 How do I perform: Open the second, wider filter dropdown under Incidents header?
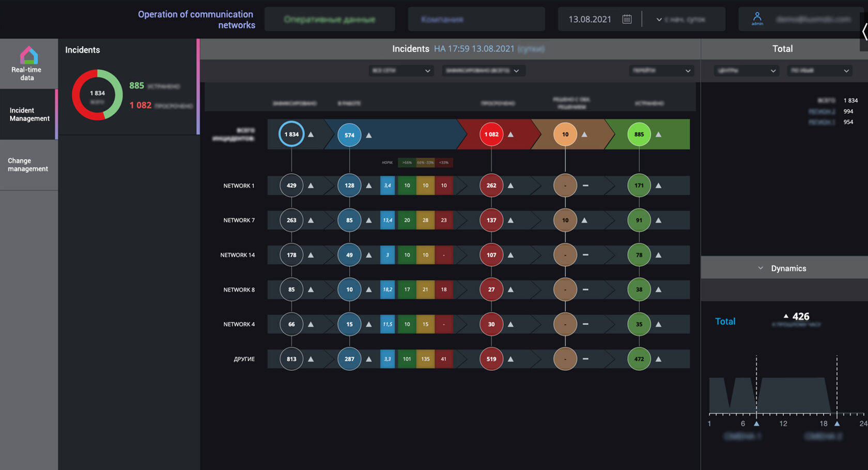point(484,71)
